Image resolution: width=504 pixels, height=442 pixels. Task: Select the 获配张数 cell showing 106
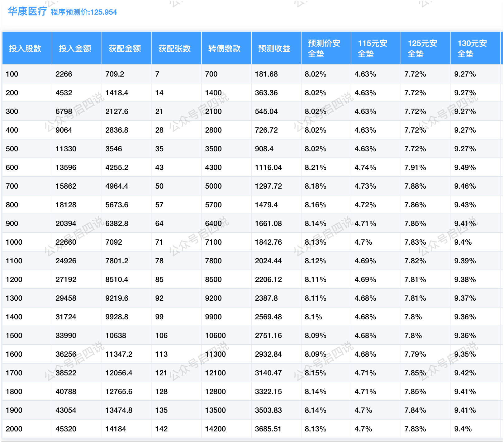161,336
